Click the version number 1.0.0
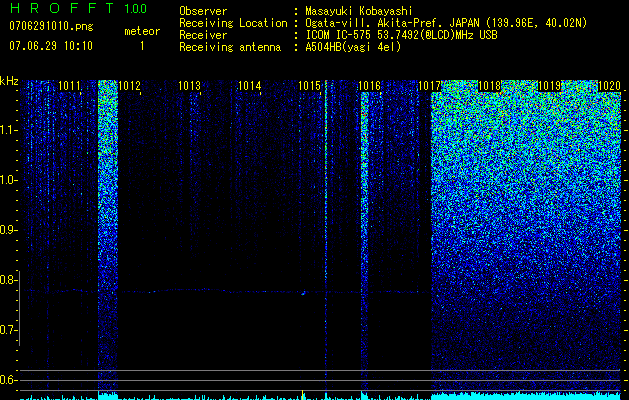The height and width of the screenshot is (400, 629). coord(135,8)
